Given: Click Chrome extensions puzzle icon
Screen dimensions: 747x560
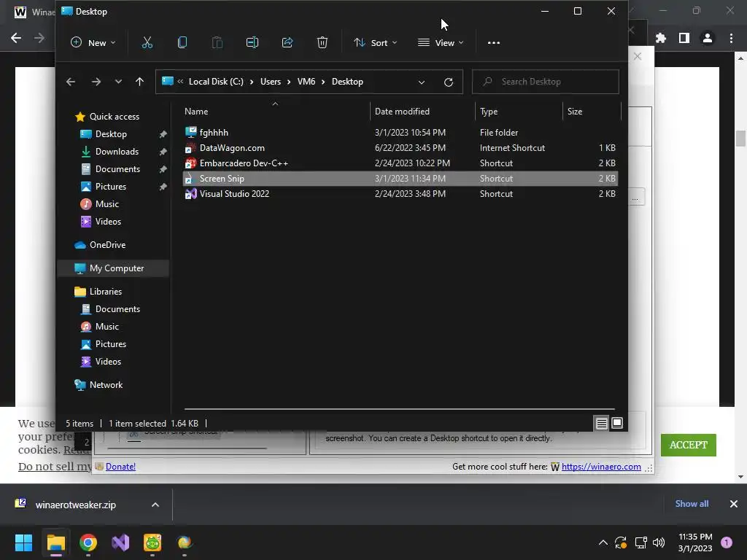Looking at the screenshot, I should pos(661,38).
